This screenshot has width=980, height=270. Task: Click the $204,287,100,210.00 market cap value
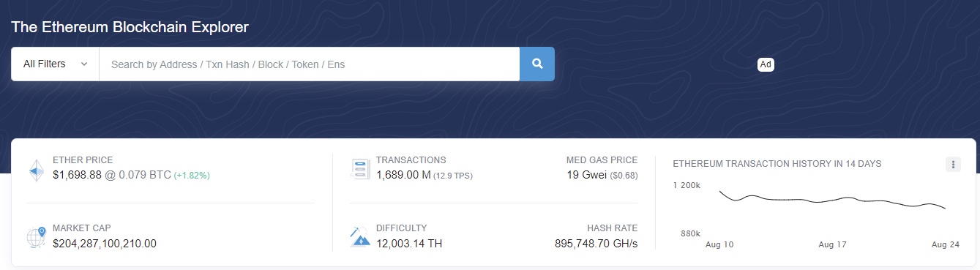tap(105, 243)
